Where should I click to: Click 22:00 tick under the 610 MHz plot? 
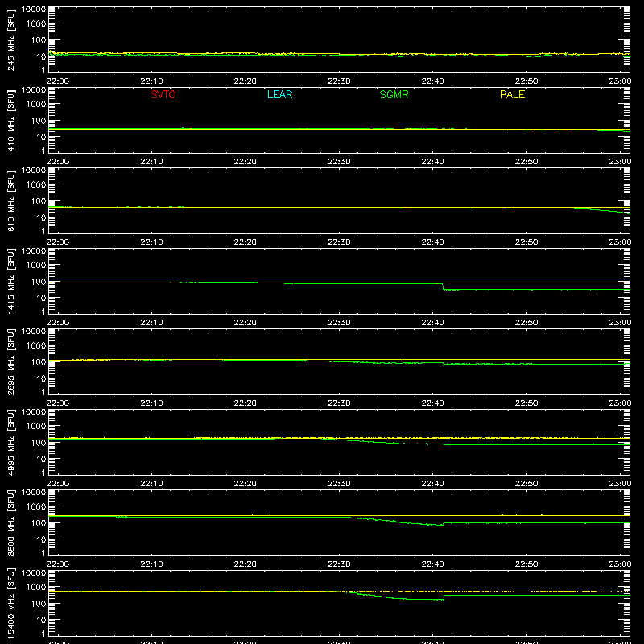[x=58, y=242]
